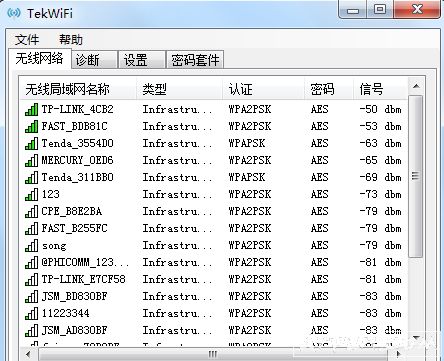The height and width of the screenshot is (361, 444).
Task: Select the @PHICOMM_123... network name
Action: tap(85, 262)
